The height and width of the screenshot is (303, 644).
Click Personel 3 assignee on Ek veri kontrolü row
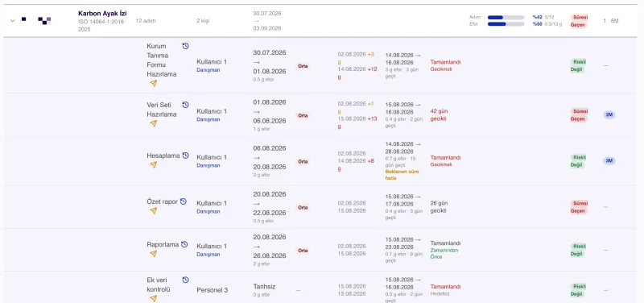pyautogui.click(x=212, y=290)
